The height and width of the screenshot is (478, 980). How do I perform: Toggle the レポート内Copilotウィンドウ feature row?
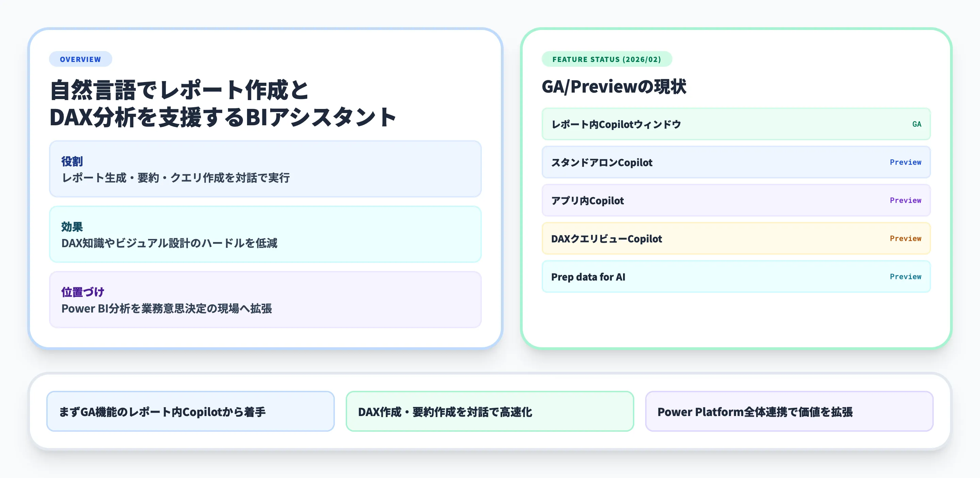pos(736,124)
